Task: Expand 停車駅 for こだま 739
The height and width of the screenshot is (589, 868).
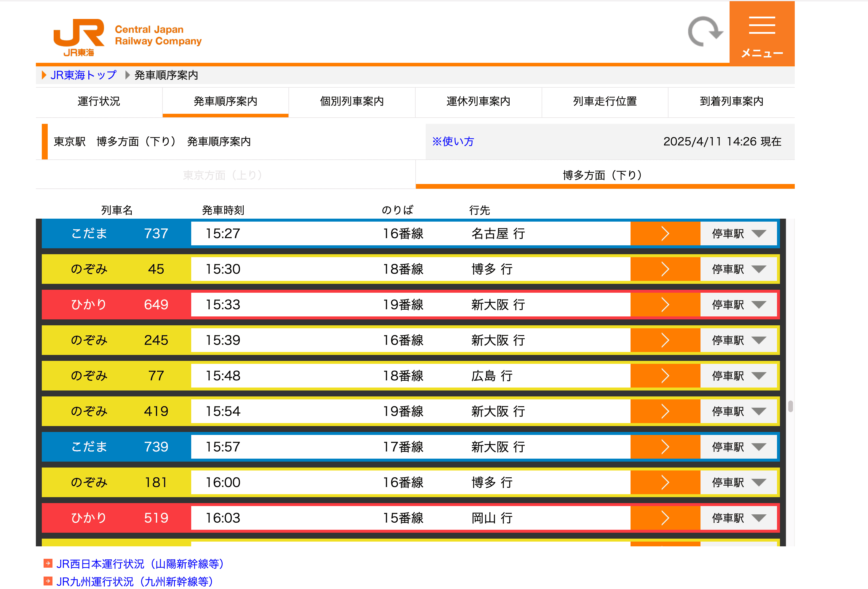Action: tap(738, 447)
